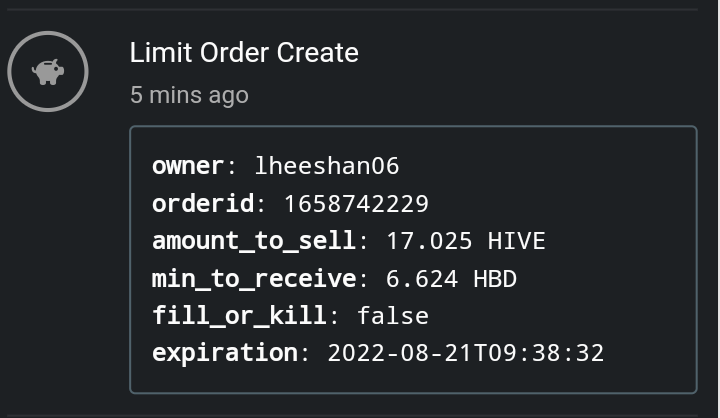Viewport: 720px width, 418px height.
Task: Click the divider line above the transaction
Action: tap(353, 9)
